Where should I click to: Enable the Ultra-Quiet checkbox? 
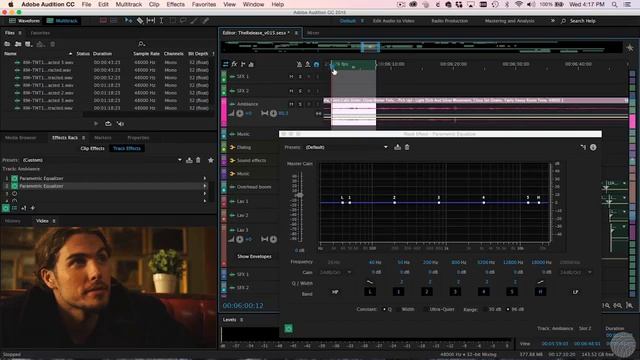point(426,309)
